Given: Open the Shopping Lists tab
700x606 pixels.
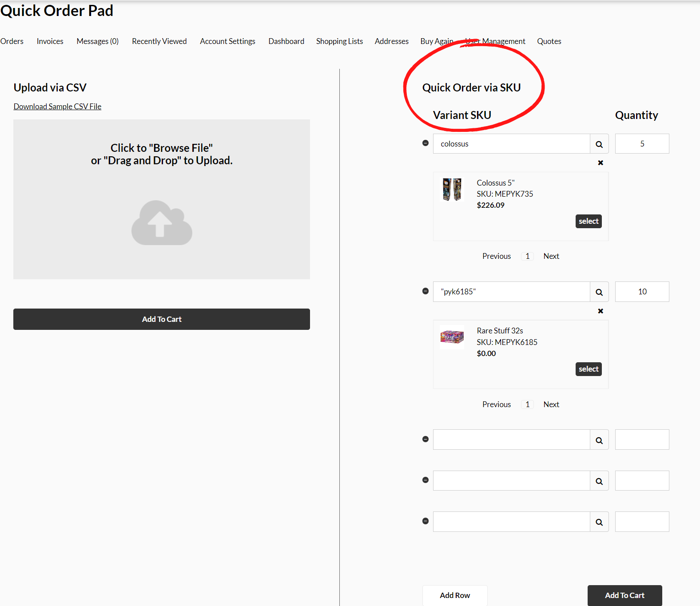Looking at the screenshot, I should (339, 41).
